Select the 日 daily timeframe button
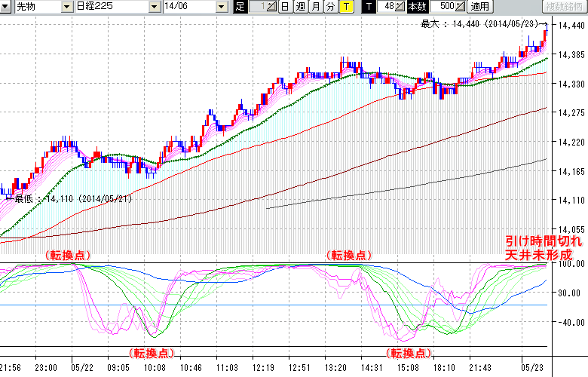 (284, 7)
